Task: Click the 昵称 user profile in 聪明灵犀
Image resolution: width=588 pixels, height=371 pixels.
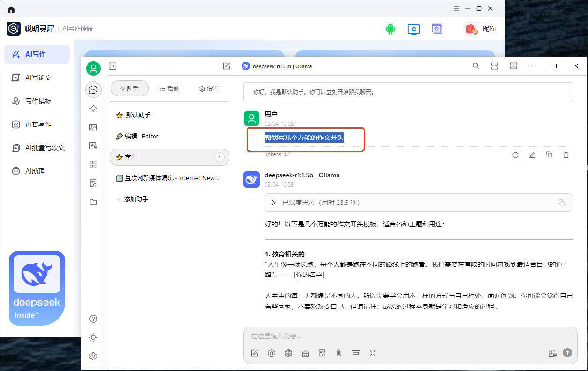Action: [x=479, y=29]
